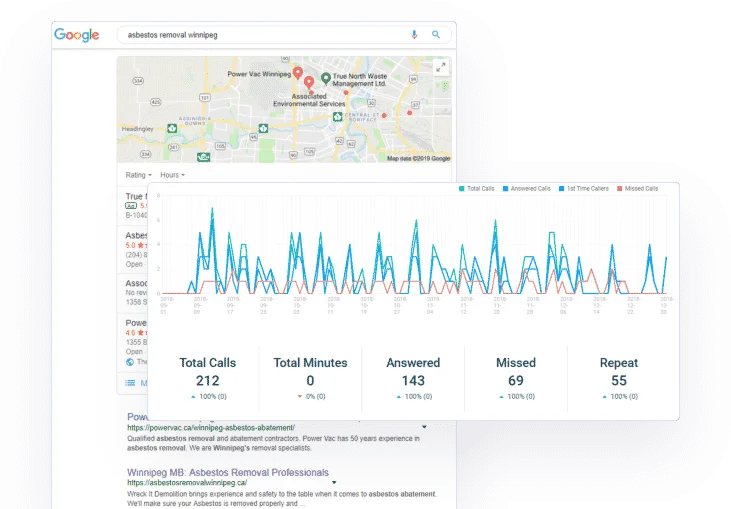731x509 pixels.
Task: Click the Associated Environmental Services map pin
Action: pyautogui.click(x=309, y=83)
